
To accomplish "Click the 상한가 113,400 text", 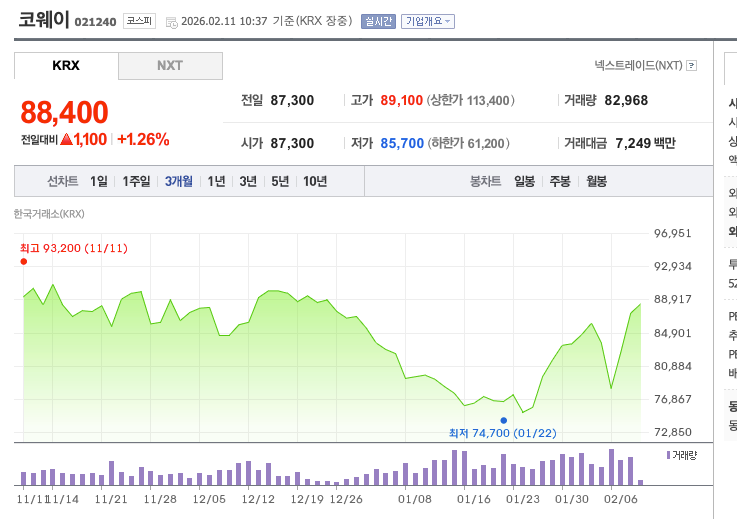I will click(x=470, y=100).
